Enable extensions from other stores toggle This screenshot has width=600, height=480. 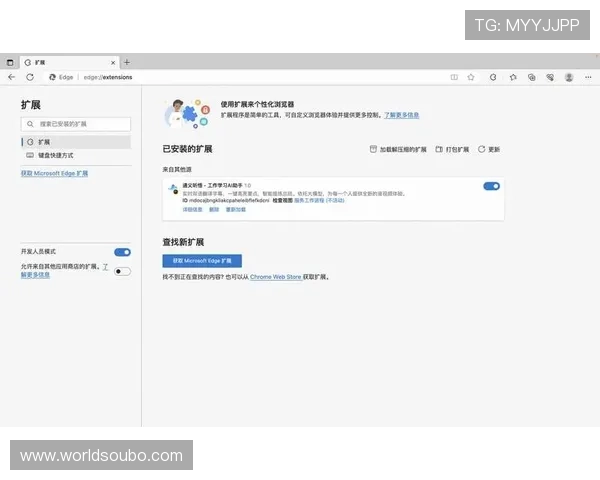tap(122, 271)
